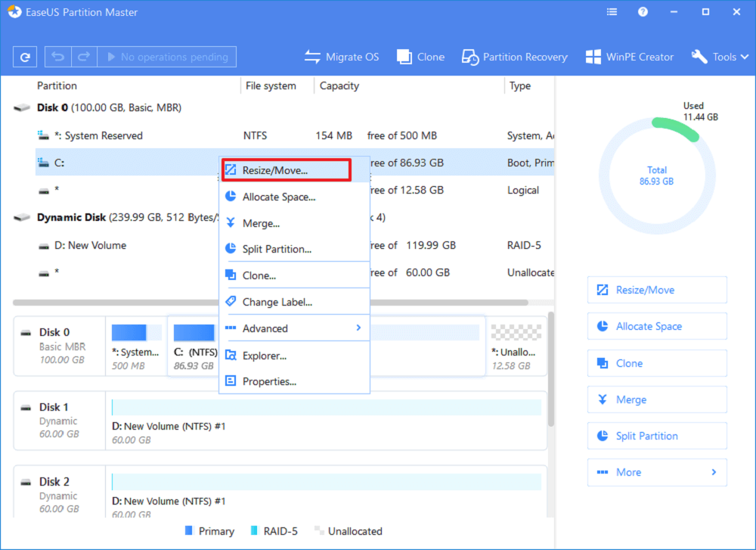
Task: Select the System 500 MB block in Disk 0 map
Action: click(136, 347)
